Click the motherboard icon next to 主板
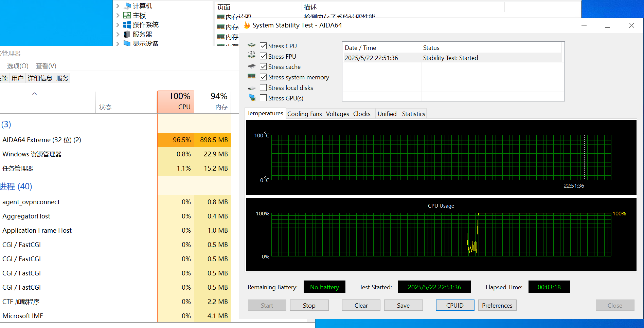644x328 pixels. (x=127, y=15)
